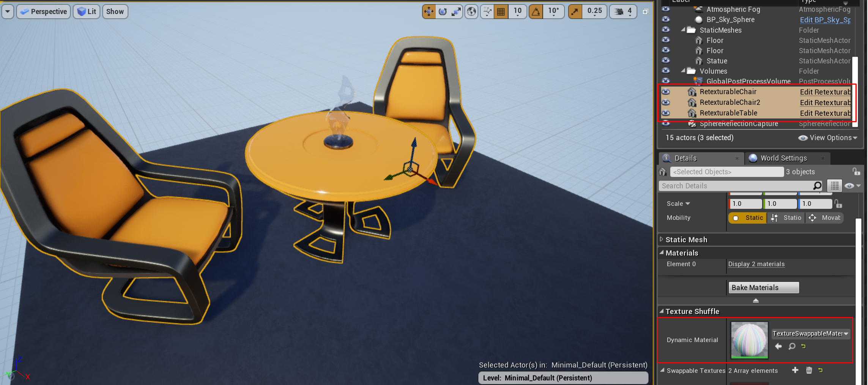The image size is (868, 385).
Task: Click the Search Details input field
Action: [x=736, y=186]
